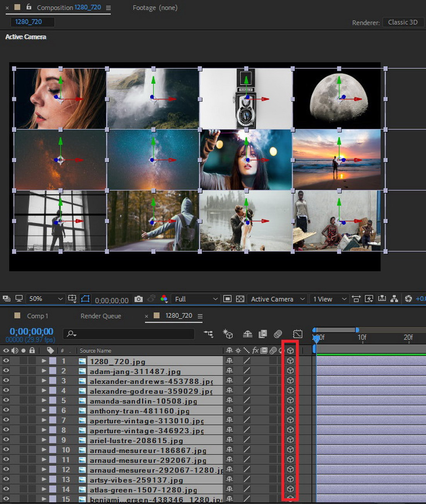Switch to the Comp 1 tab

tap(37, 316)
